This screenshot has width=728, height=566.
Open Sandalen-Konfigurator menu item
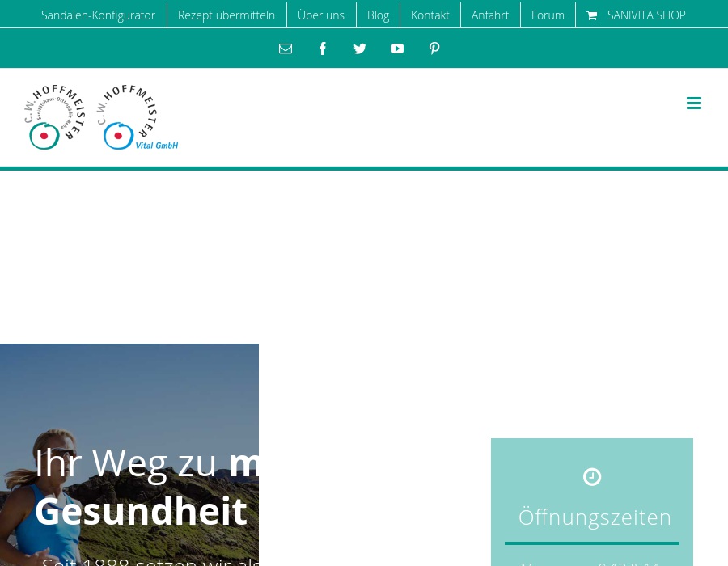click(x=98, y=15)
